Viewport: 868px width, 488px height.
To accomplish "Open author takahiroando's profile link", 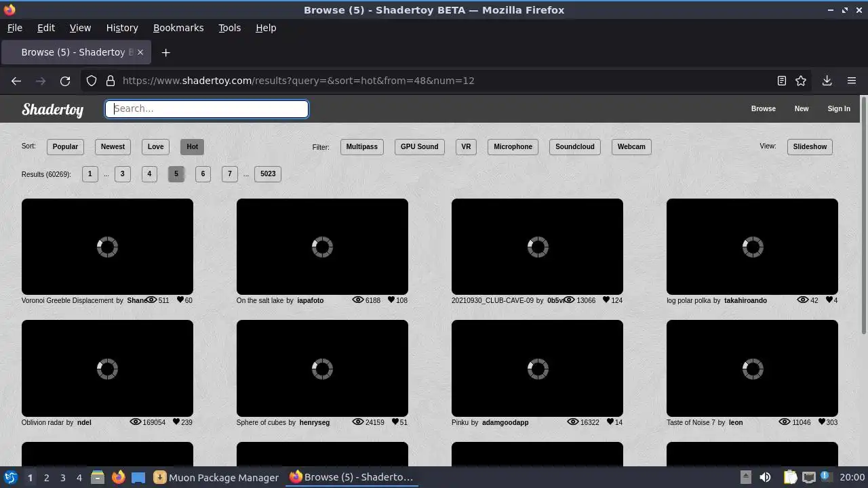I will 745,300.
